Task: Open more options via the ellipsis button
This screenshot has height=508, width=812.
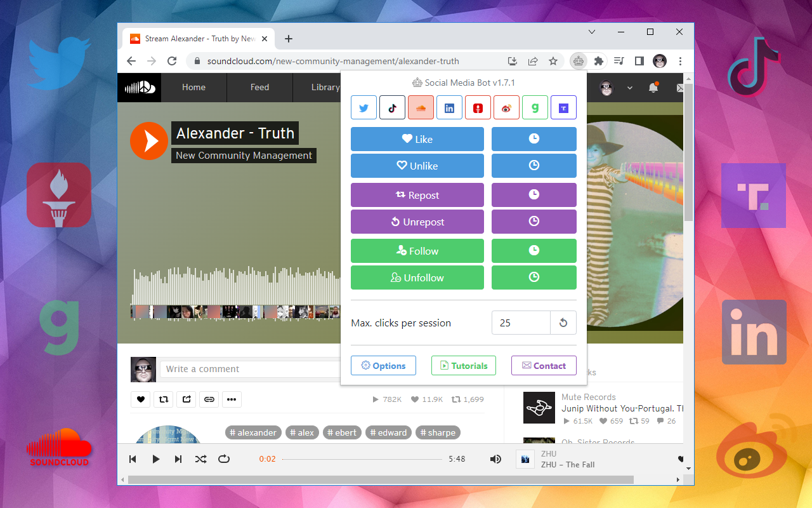Action: pyautogui.click(x=232, y=399)
